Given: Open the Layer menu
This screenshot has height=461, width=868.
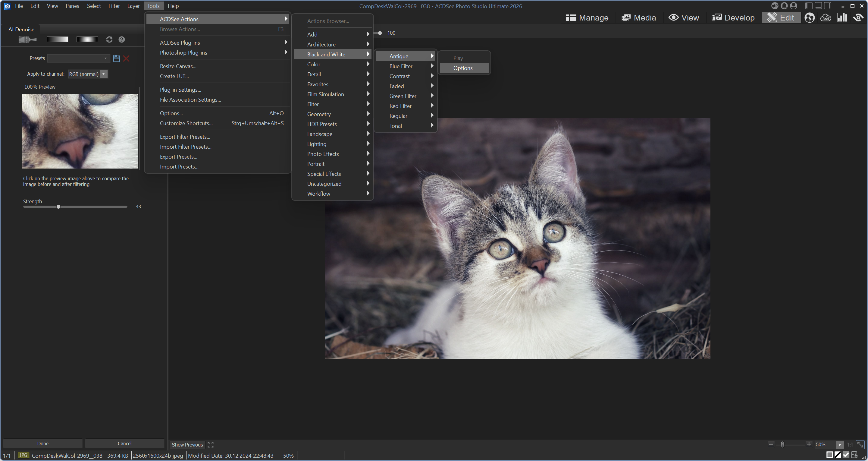Looking at the screenshot, I should pos(133,6).
